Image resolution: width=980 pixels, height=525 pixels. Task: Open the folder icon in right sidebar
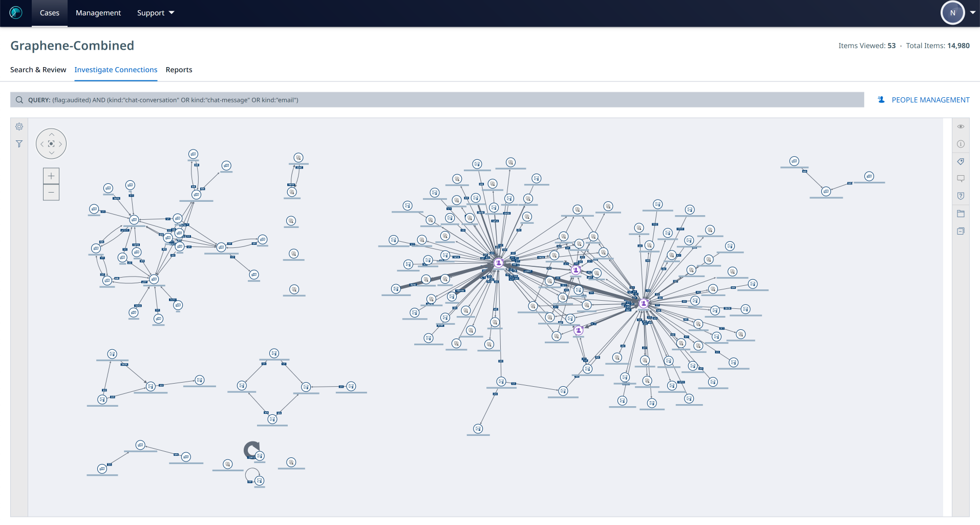(961, 214)
